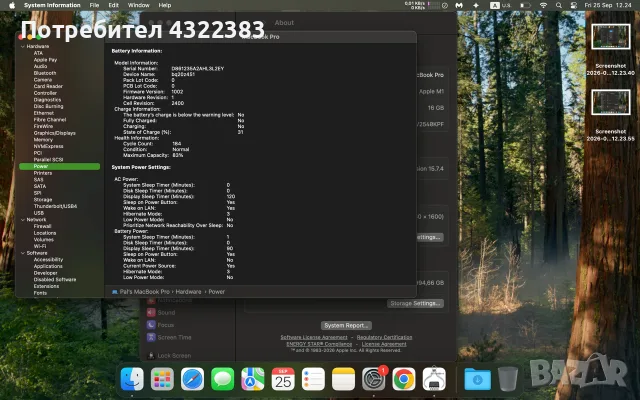640x400 pixels.
Task: Launch Google Chrome from the Dock
Action: pyautogui.click(x=404, y=379)
